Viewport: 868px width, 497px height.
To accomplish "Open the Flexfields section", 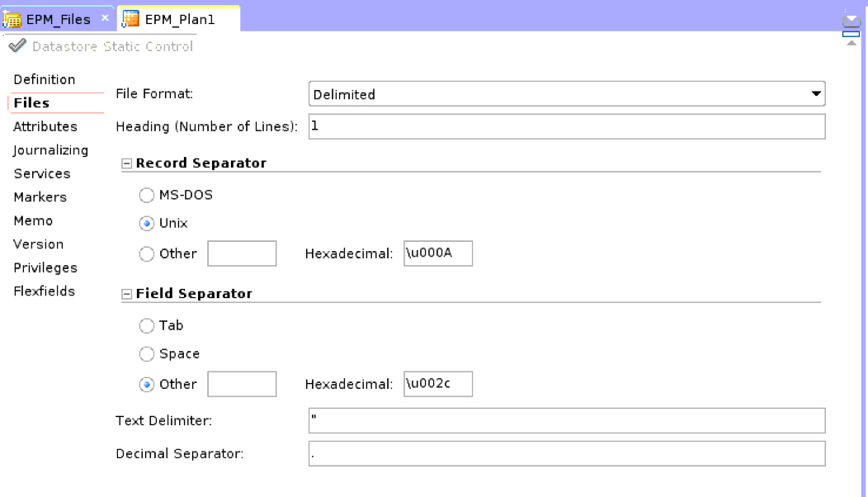I will pyautogui.click(x=45, y=291).
